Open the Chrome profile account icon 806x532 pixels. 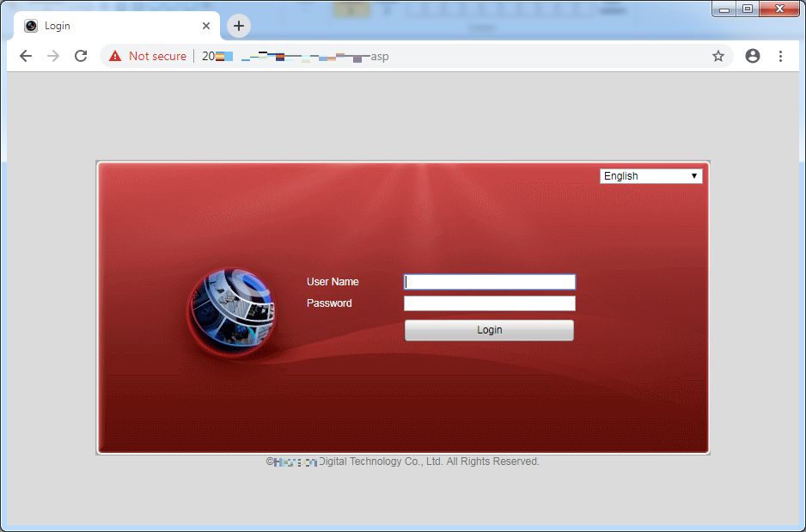click(x=753, y=56)
